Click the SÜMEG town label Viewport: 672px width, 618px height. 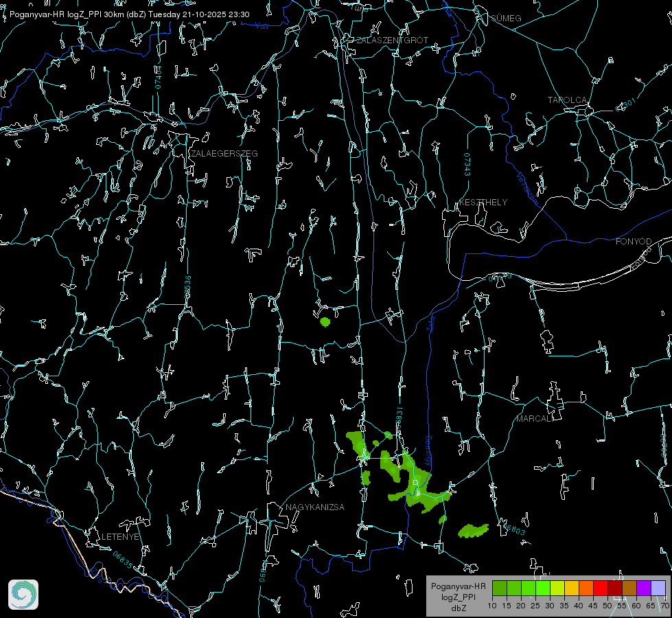(506, 19)
